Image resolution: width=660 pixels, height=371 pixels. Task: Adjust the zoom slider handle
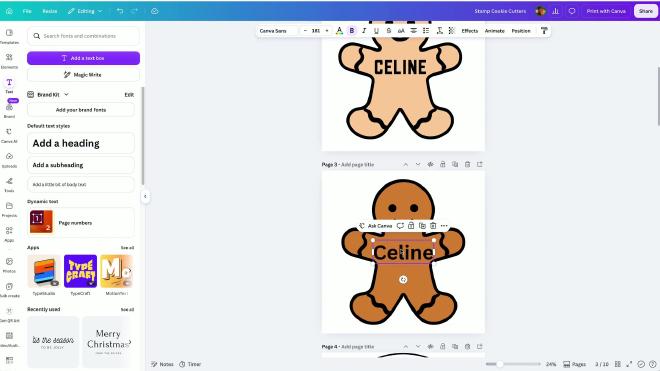[500, 364]
